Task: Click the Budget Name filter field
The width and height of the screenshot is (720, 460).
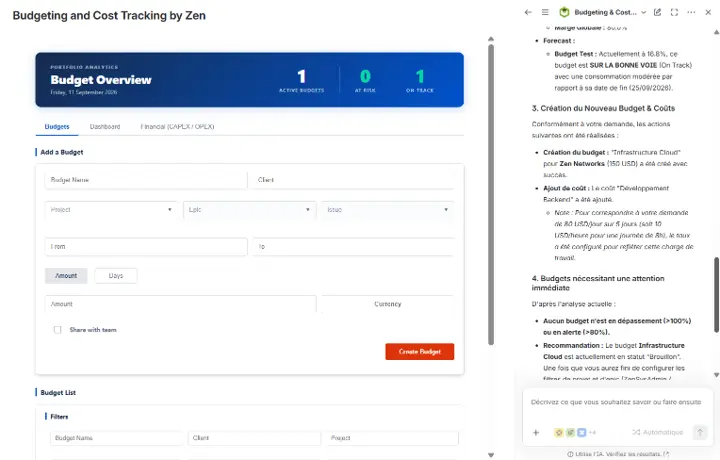Action: [x=116, y=438]
